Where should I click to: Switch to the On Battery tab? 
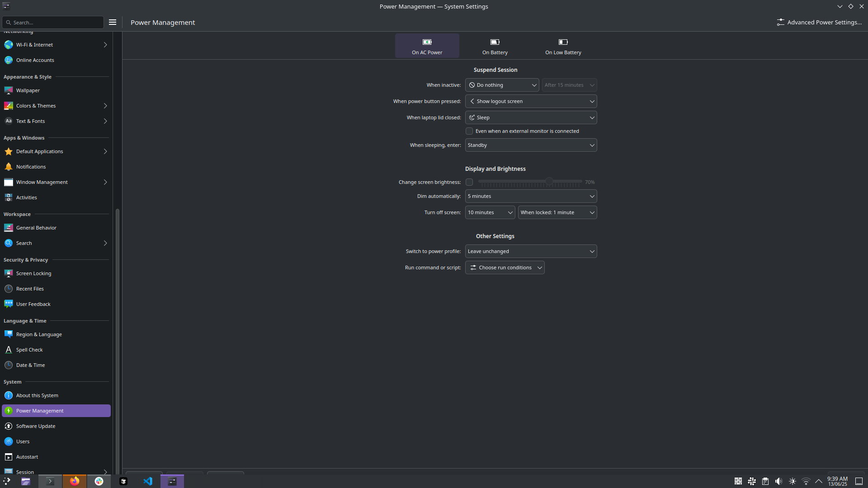pyautogui.click(x=495, y=46)
